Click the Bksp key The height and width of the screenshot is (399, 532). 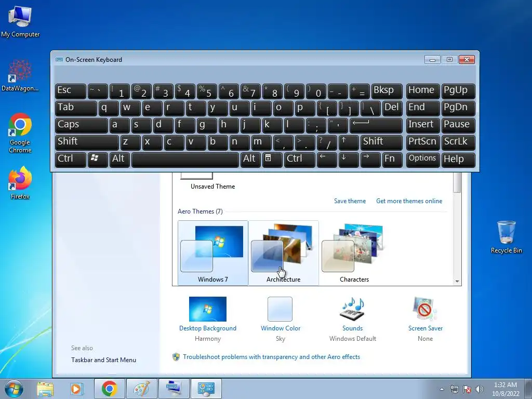[x=387, y=91]
